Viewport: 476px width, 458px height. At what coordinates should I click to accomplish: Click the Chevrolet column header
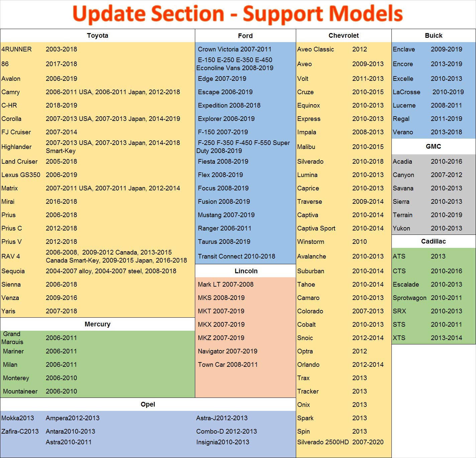click(x=343, y=36)
